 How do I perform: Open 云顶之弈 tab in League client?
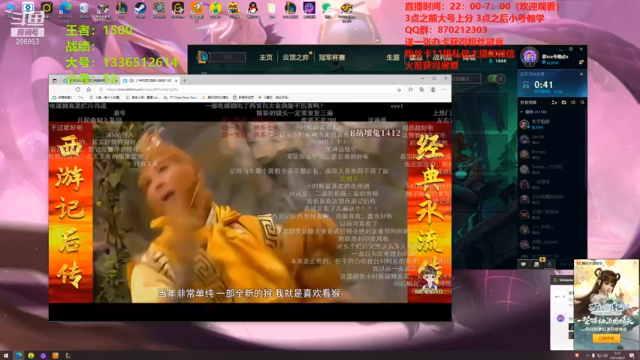click(296, 58)
